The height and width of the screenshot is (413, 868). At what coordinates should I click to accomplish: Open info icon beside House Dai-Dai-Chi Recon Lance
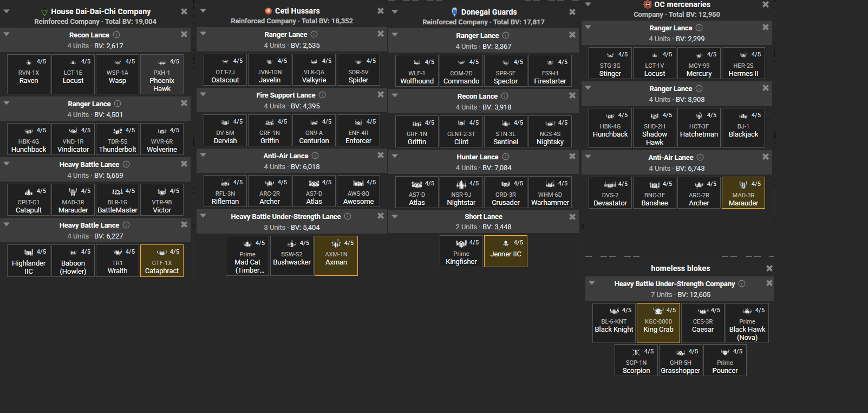pos(116,35)
